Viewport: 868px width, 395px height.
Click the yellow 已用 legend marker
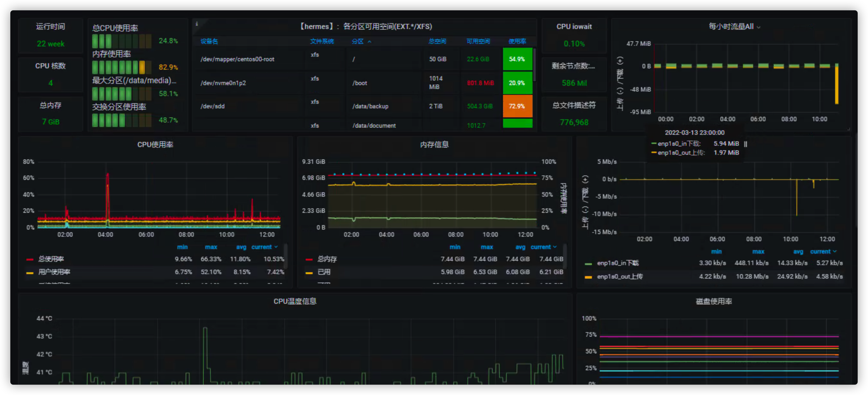[309, 272]
